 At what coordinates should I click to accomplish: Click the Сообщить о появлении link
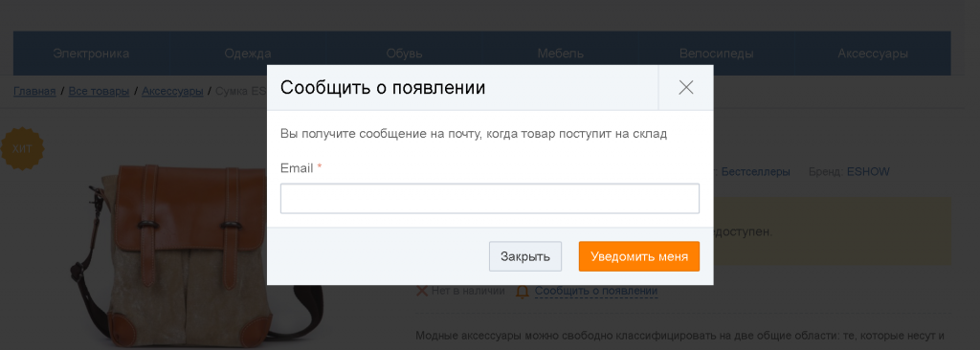tap(595, 291)
